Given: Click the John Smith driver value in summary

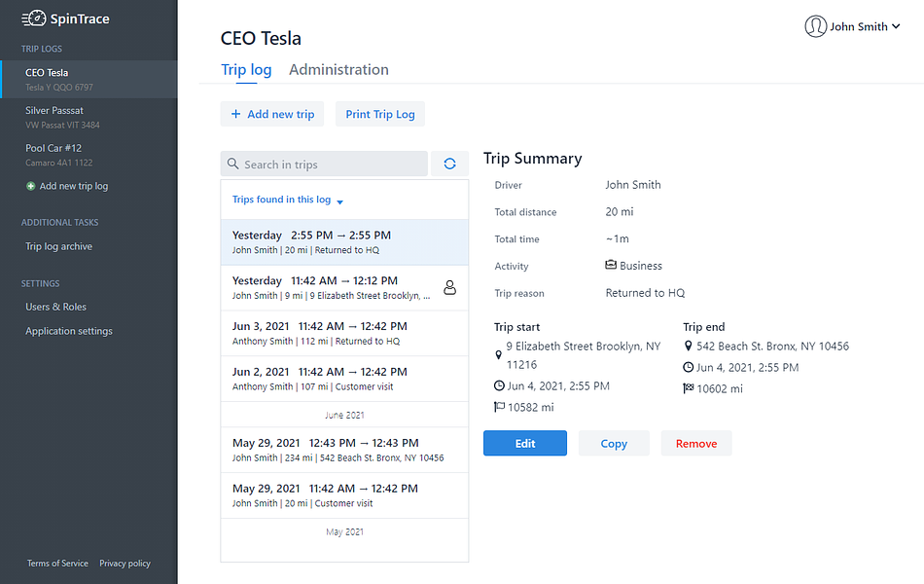Looking at the screenshot, I should (x=633, y=185).
